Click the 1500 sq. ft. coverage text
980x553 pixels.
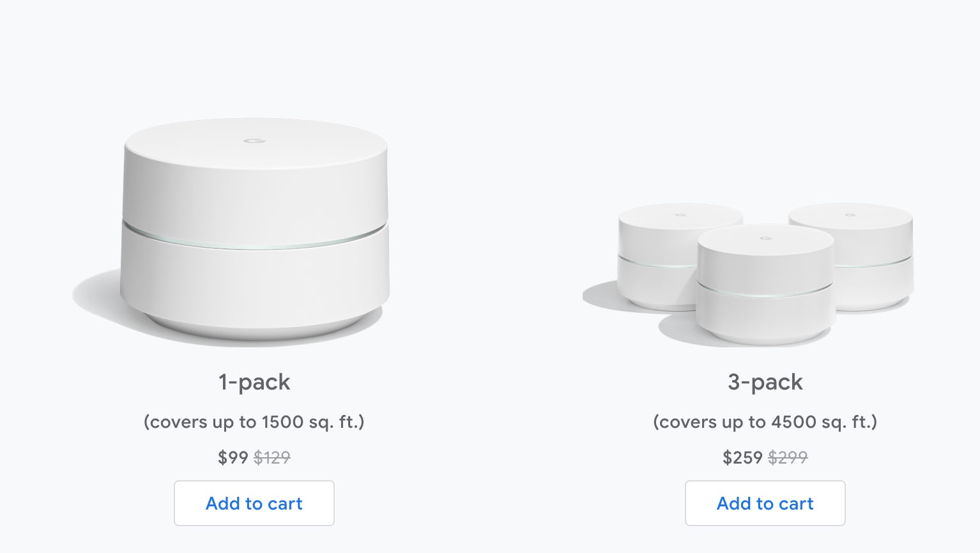click(254, 422)
